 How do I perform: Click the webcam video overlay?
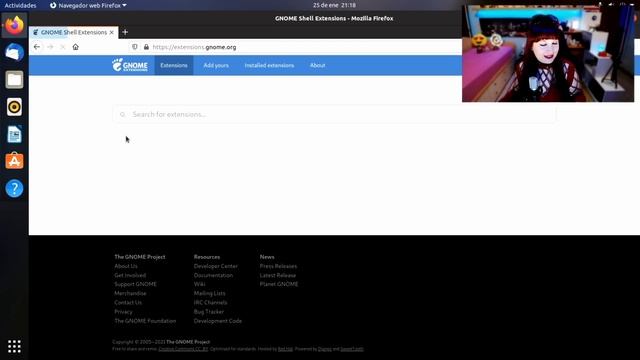(548, 53)
